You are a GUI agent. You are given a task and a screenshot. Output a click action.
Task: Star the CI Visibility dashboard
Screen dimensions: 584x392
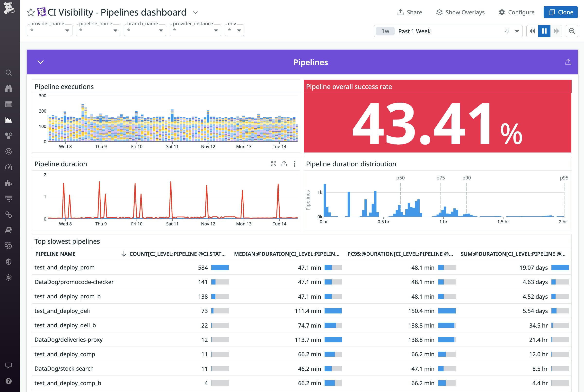tap(30, 12)
